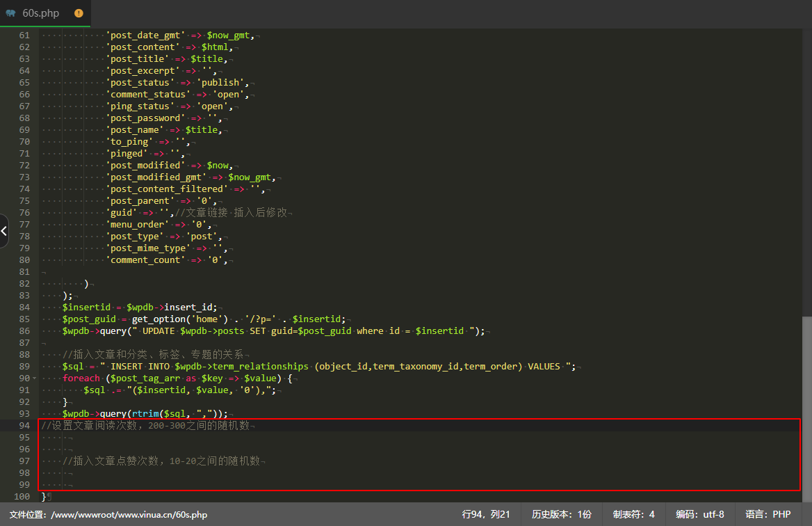This screenshot has width=812, height=526.
Task: Click 'menu_order' key text
Action: click(x=138, y=225)
